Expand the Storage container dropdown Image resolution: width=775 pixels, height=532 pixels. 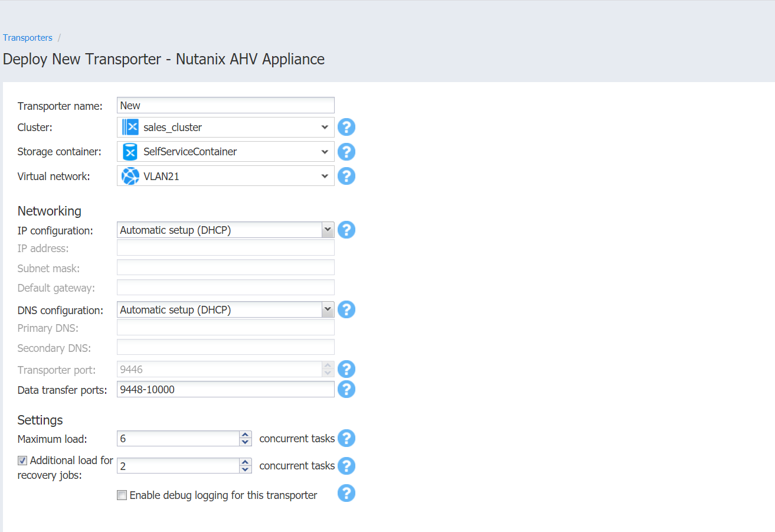tap(325, 152)
